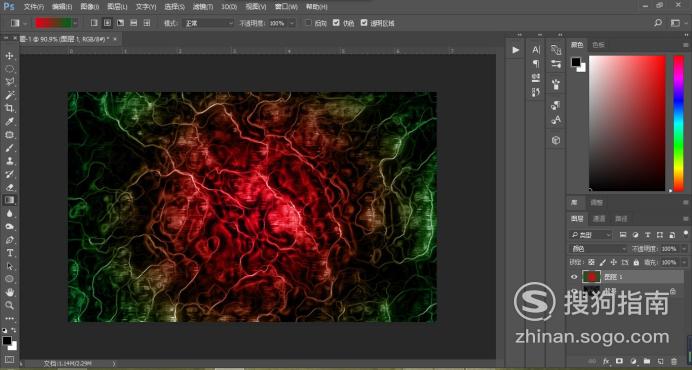Open layer filter type (类型) dropdown
The height and width of the screenshot is (370, 692).
pos(590,235)
